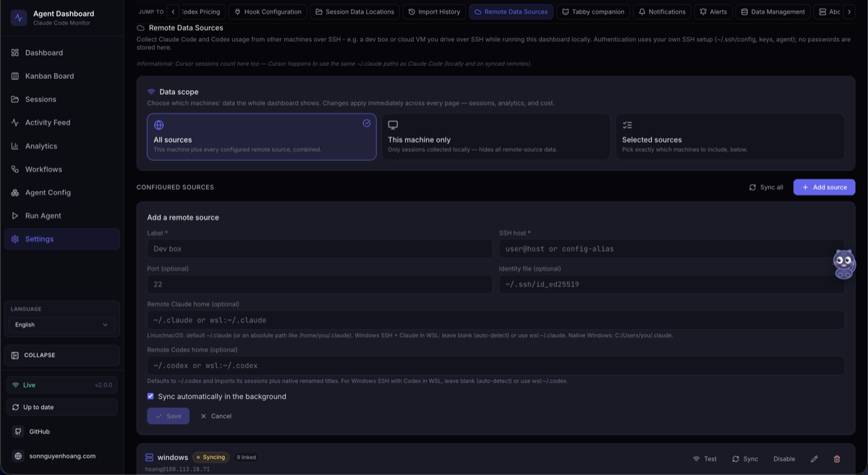
Task: Click Add source button
Action: [x=824, y=188]
